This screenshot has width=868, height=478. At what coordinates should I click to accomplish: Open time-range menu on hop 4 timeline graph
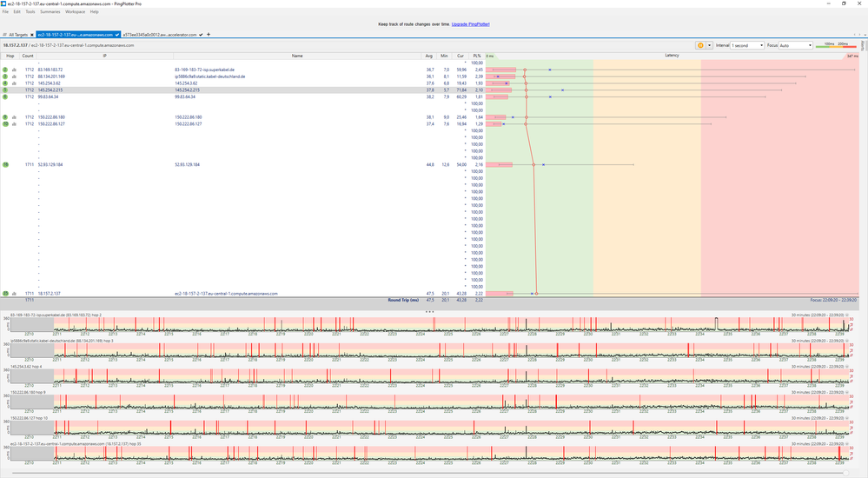tap(847, 367)
